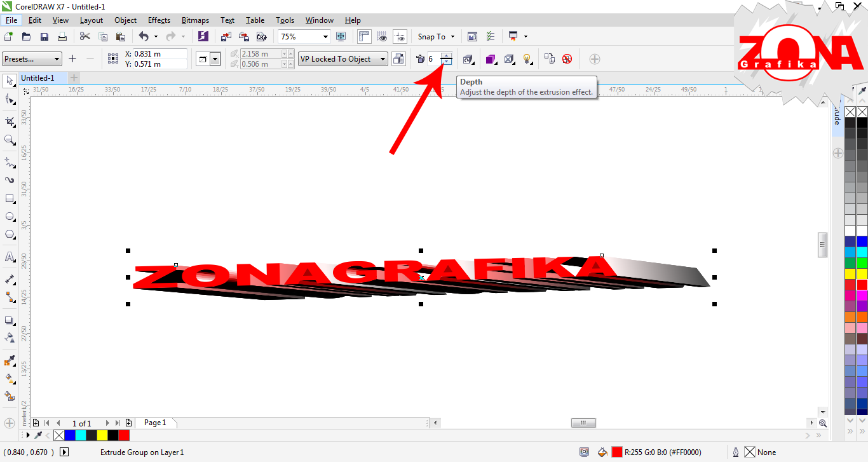Viewport: 868px width, 462px height.
Task: Open the Presets dropdown
Action: coord(32,59)
